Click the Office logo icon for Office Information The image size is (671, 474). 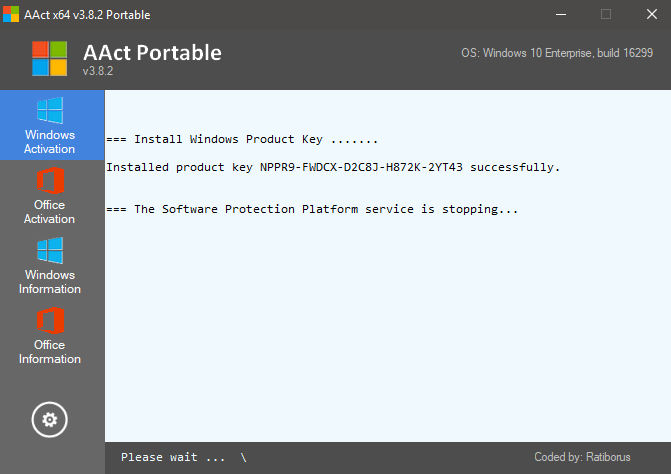[x=50, y=321]
